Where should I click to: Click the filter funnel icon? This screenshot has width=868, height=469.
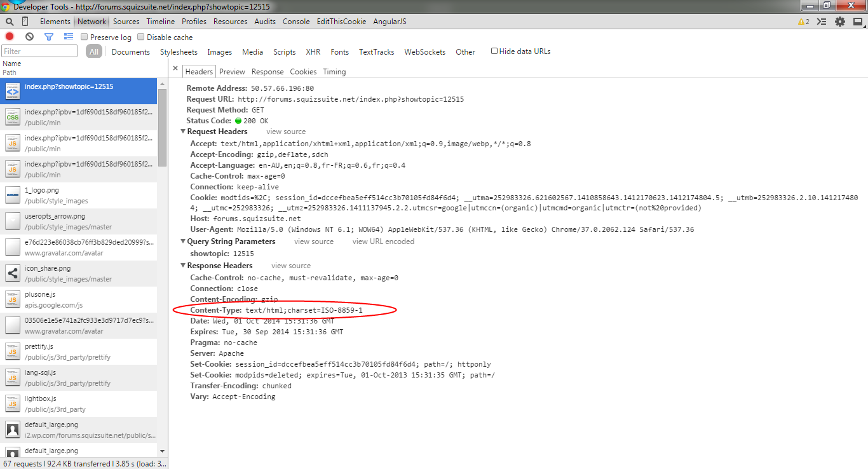coord(49,36)
